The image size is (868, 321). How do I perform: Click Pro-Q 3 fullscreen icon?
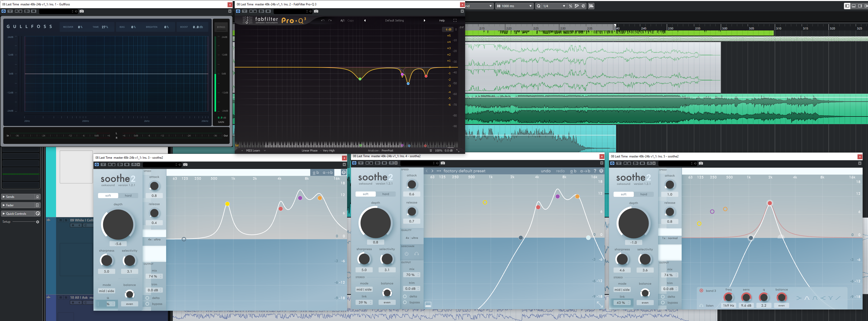[455, 20]
